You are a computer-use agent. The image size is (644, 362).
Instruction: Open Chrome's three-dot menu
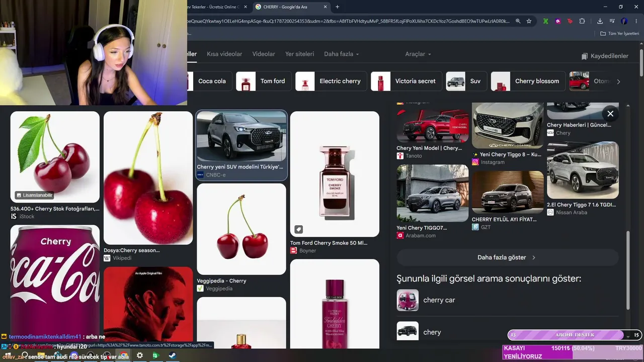pyautogui.click(x=636, y=21)
